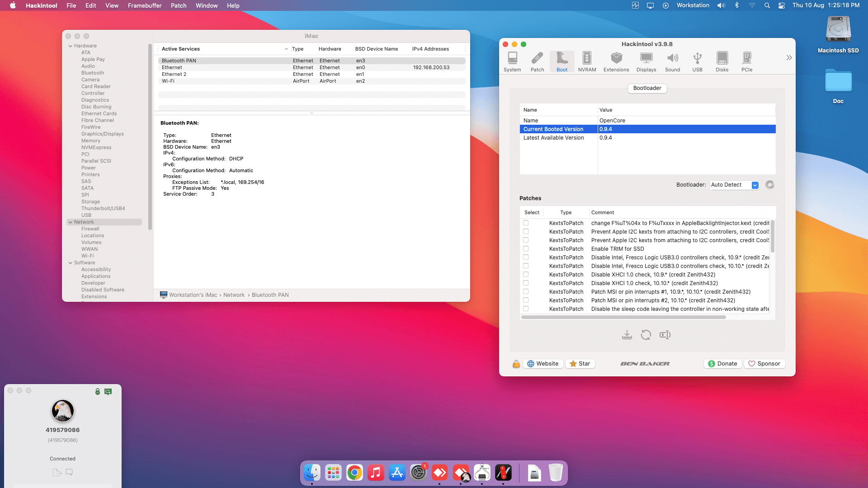868x488 pixels.
Task: Open the Framebuffer menu
Action: coord(145,5)
